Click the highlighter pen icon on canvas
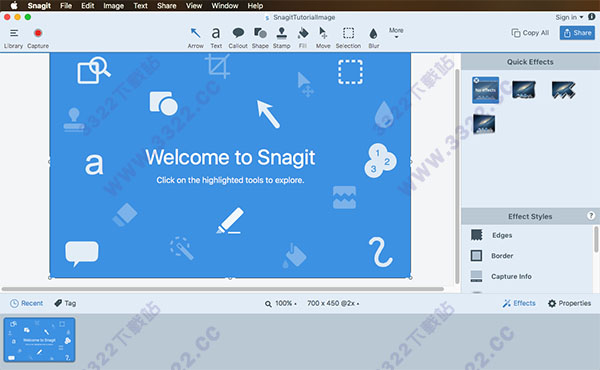The width and height of the screenshot is (600, 370). click(230, 221)
